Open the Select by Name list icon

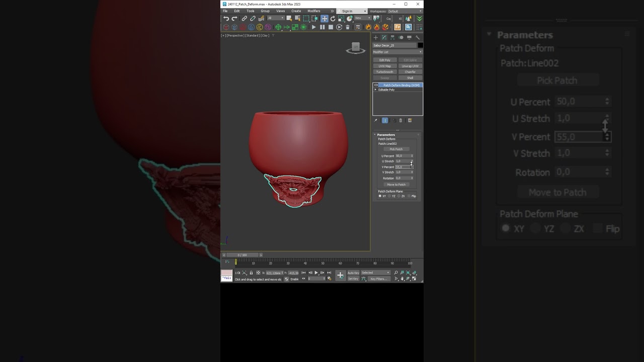(297, 19)
